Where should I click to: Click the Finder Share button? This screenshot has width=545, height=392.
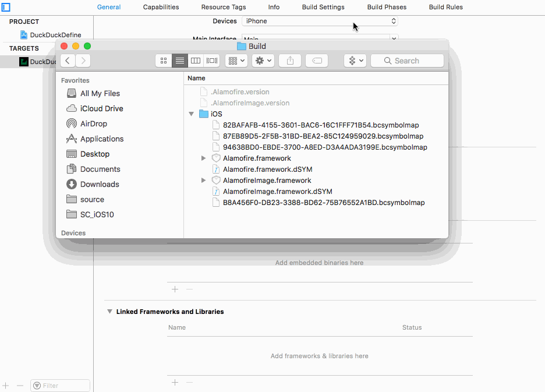(290, 61)
